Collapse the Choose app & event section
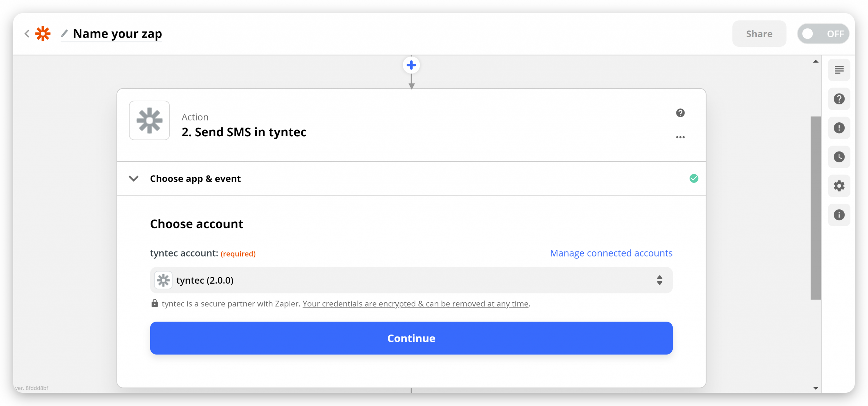Viewport: 868px width, 406px height. pos(134,178)
